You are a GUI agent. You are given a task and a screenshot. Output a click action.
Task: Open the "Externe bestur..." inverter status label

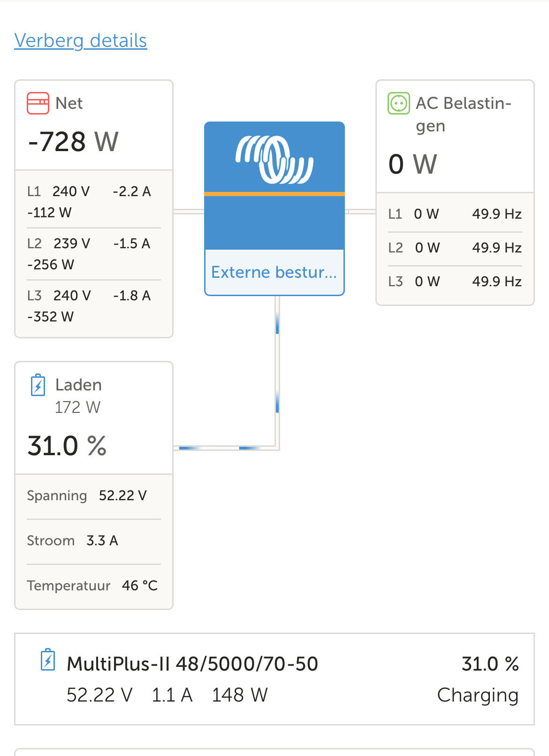coord(274,272)
